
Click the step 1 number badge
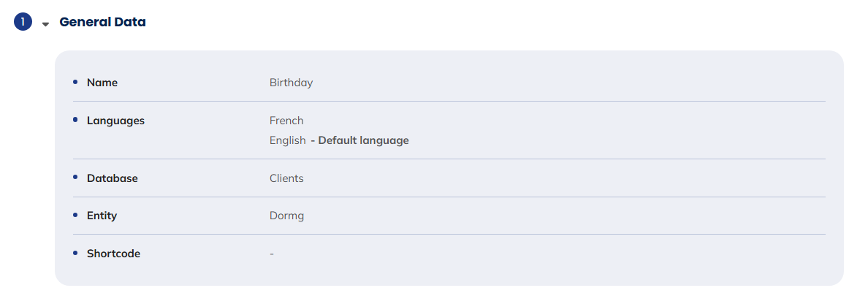click(23, 23)
